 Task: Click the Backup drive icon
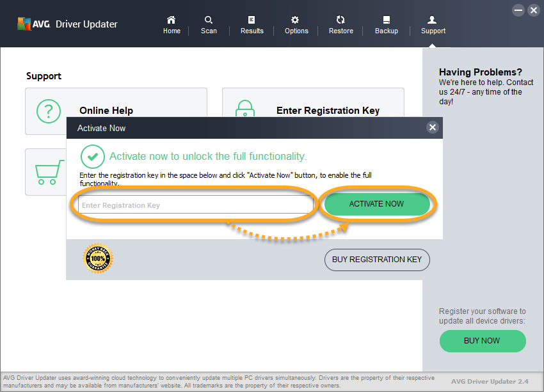point(386,20)
